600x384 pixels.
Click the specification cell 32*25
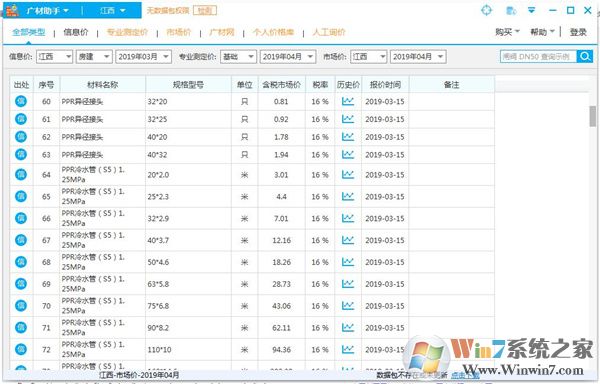188,119
